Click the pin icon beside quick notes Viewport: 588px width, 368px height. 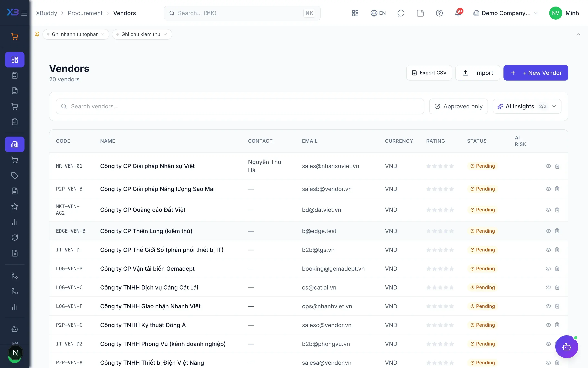[x=37, y=34]
